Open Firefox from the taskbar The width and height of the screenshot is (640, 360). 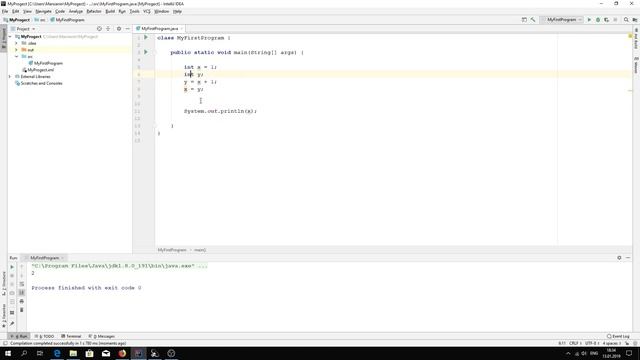pos(122,353)
